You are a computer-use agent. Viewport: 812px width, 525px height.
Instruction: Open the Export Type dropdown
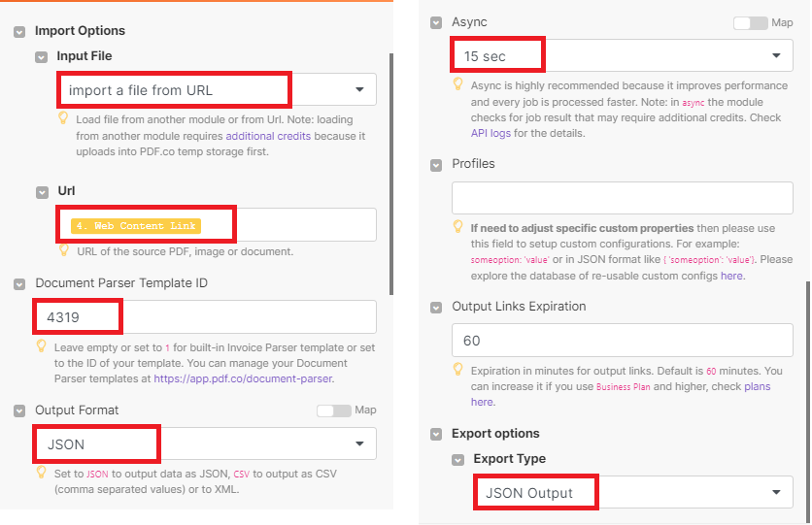click(x=633, y=492)
